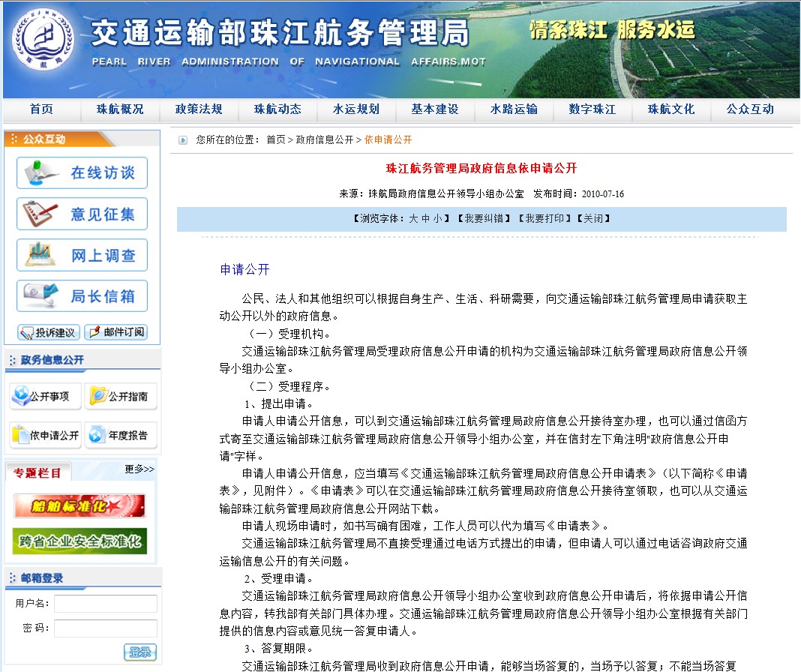This screenshot has width=801, height=672.
Task: Open the 基本建设 menu item
Action: [x=435, y=109]
